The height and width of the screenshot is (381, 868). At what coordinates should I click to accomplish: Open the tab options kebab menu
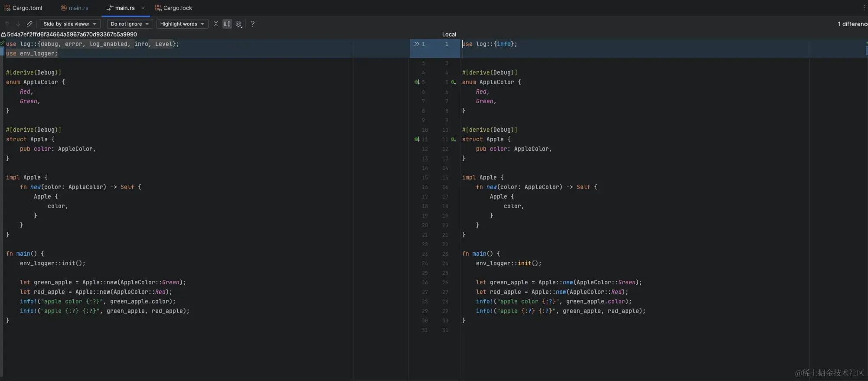point(864,8)
